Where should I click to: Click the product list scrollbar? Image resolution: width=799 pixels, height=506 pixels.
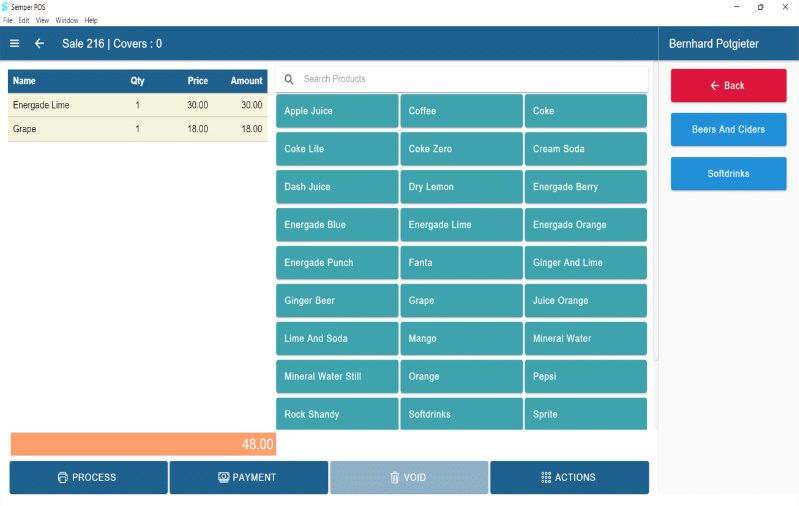(x=655, y=211)
